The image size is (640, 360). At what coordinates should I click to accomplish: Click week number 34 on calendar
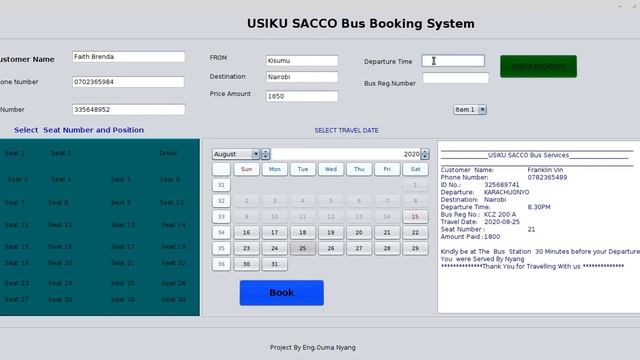point(221,233)
